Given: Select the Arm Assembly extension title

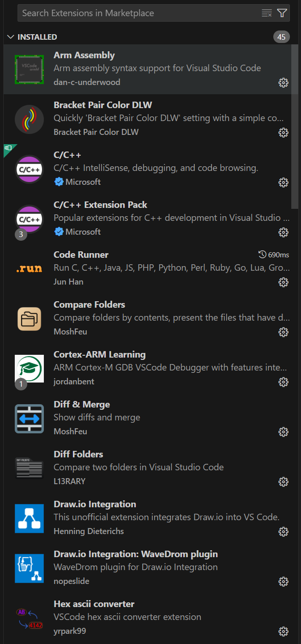Looking at the screenshot, I should pyautogui.click(x=84, y=55).
